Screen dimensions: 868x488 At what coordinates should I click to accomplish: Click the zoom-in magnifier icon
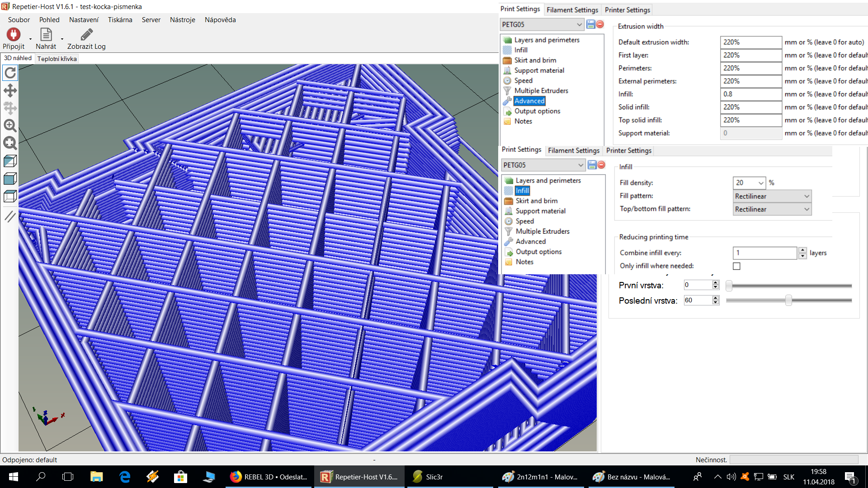tap(10, 126)
